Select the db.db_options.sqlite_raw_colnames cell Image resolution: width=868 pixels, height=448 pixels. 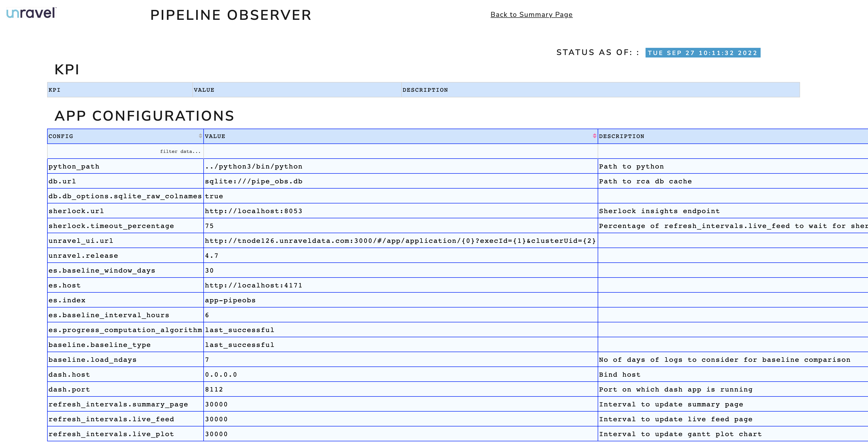[x=125, y=196]
